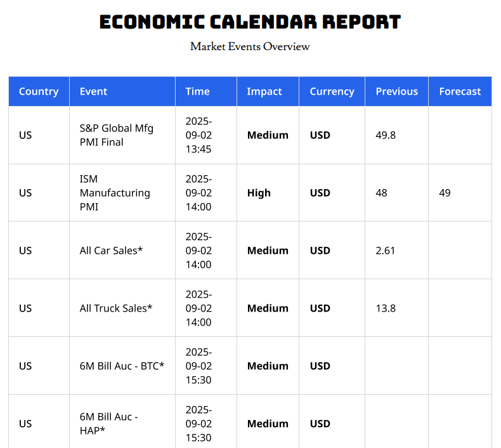This screenshot has height=448, width=501.
Task: Select the previous value 49.8
Action: pos(386,135)
